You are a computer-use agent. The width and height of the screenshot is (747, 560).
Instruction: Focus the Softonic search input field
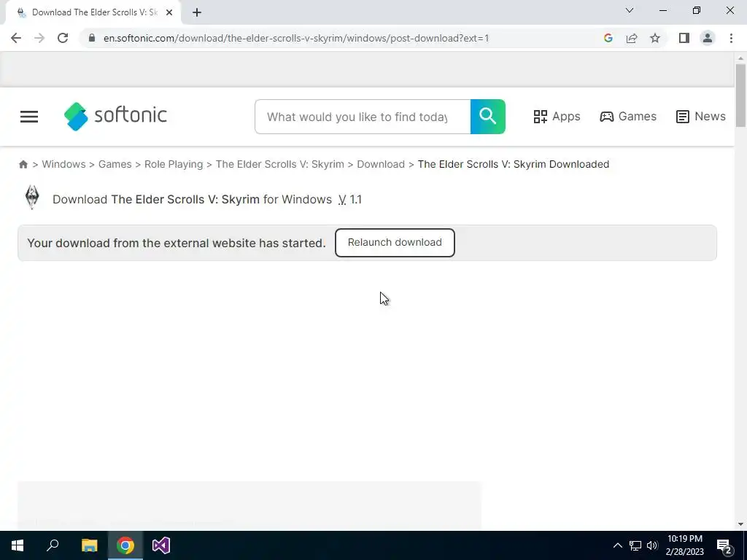363,117
